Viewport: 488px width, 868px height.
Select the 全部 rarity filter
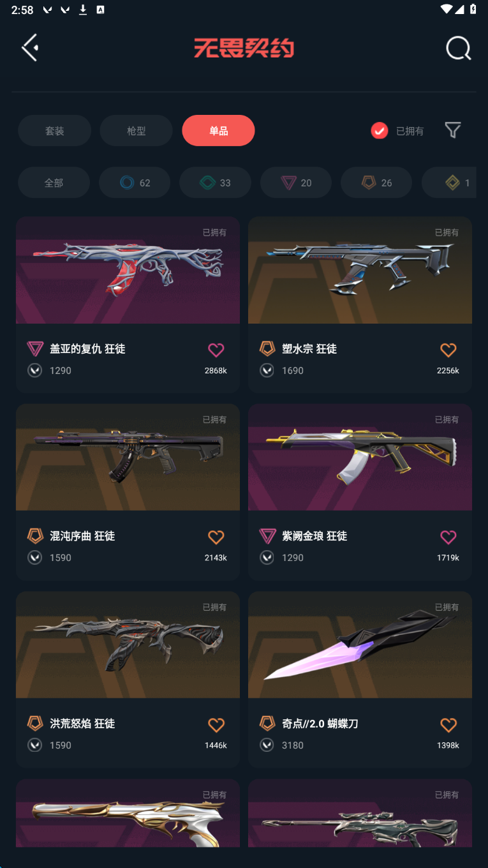click(54, 183)
